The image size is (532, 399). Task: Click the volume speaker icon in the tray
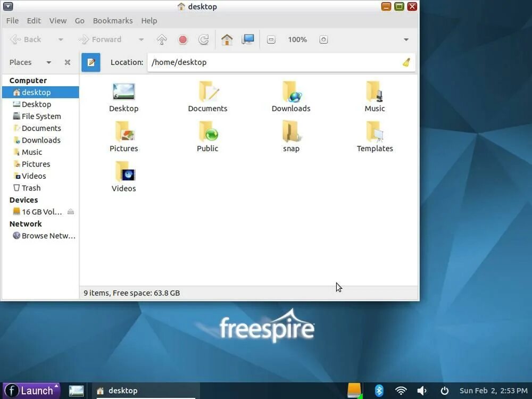pyautogui.click(x=422, y=390)
